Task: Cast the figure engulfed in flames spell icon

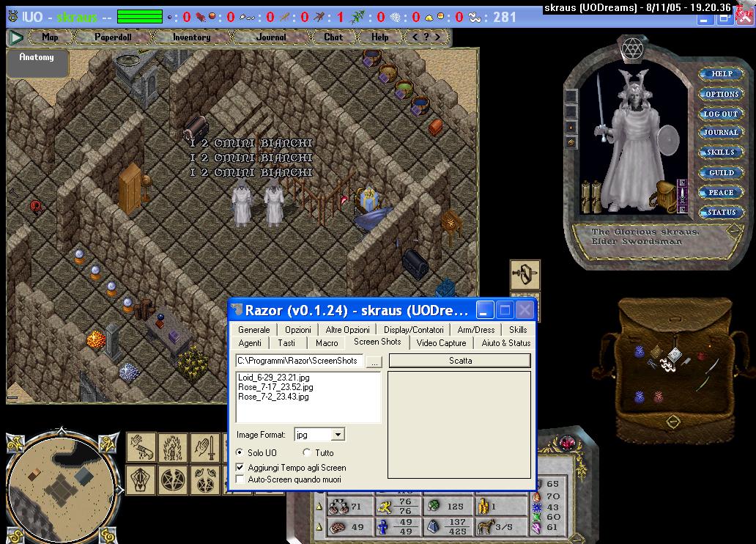Action: coord(173,447)
